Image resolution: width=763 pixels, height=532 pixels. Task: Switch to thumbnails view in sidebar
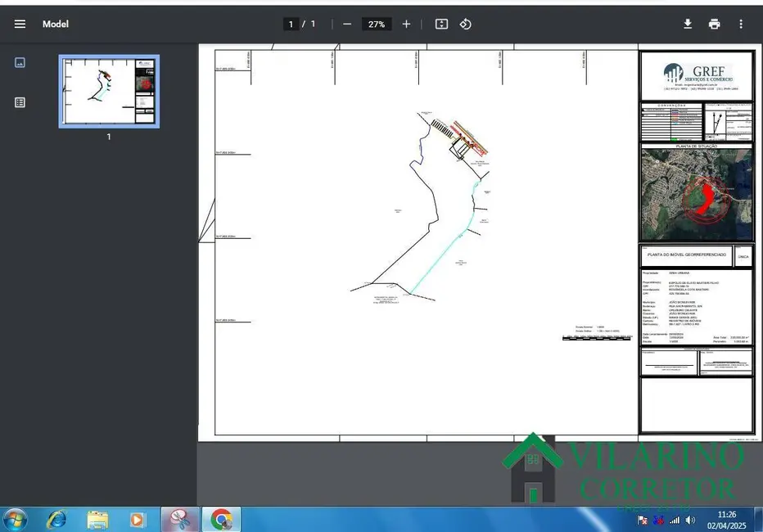coord(20,62)
